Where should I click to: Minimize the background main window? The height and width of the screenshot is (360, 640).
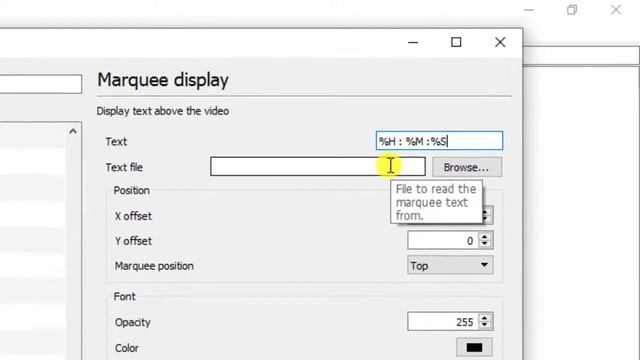529,10
